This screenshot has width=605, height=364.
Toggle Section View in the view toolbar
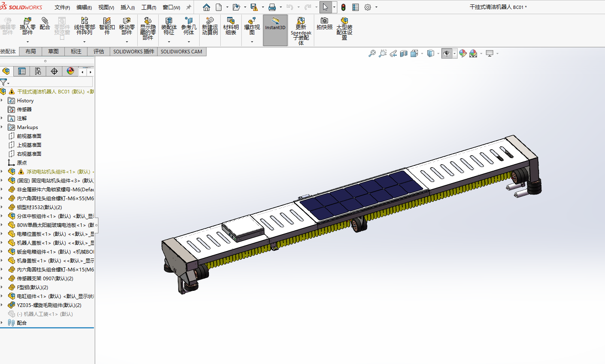click(404, 53)
